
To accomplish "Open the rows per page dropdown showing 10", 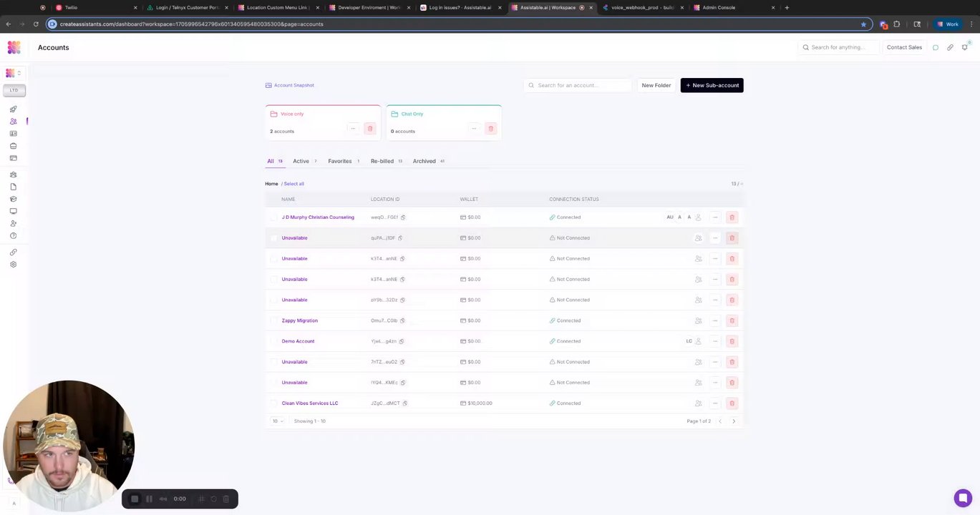I will (x=277, y=421).
